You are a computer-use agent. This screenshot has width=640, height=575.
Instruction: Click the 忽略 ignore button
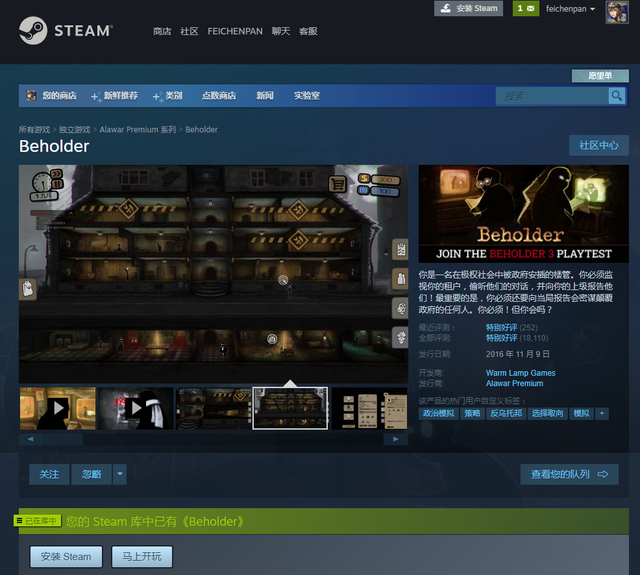tap(91, 474)
